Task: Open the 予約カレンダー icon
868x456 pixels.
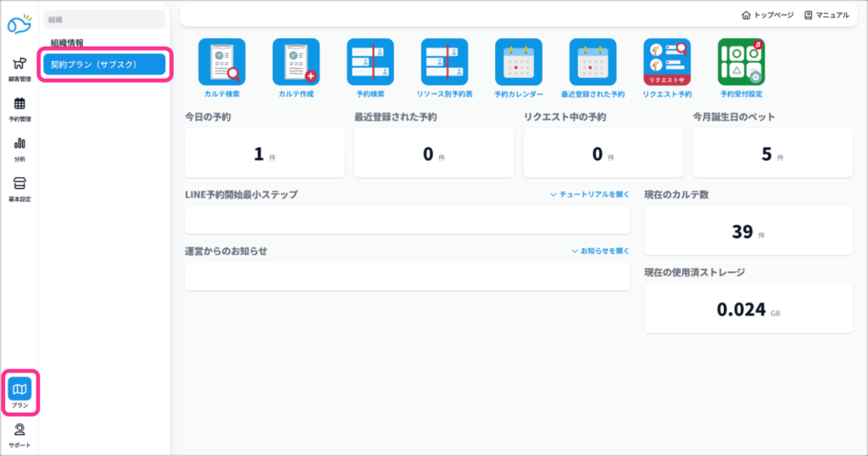Action: tap(519, 62)
